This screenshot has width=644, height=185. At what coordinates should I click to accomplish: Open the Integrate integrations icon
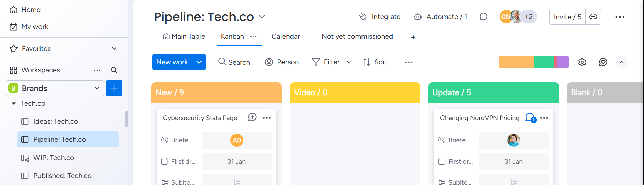click(363, 17)
